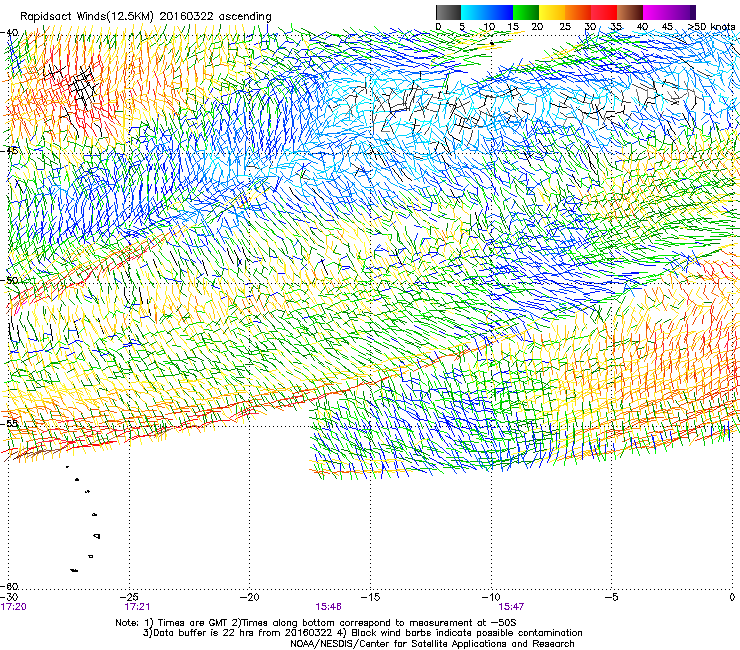The height and width of the screenshot is (650, 740).
Task: Click the purple '17:21' time stamp
Action: [x=137, y=607]
